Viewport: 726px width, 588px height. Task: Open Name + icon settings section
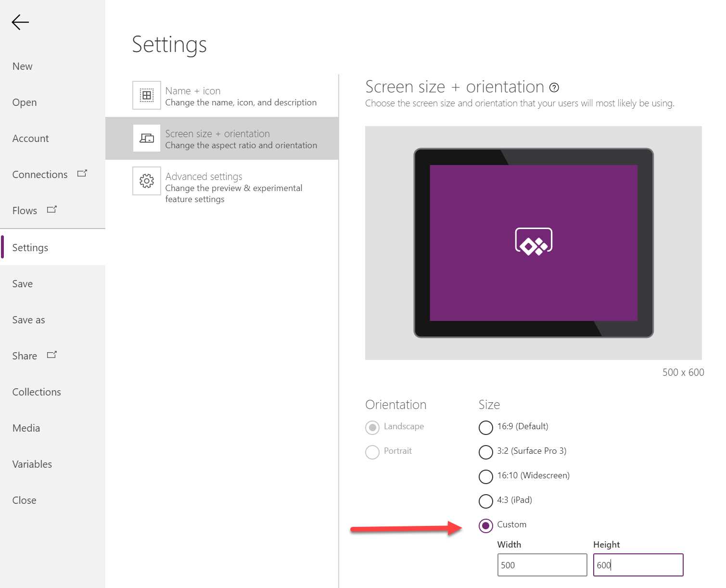click(222, 95)
